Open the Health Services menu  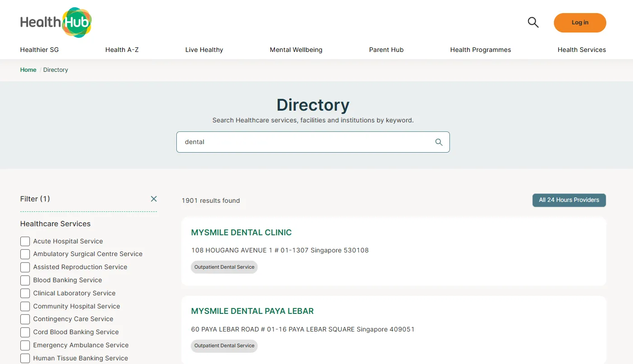[x=581, y=50]
